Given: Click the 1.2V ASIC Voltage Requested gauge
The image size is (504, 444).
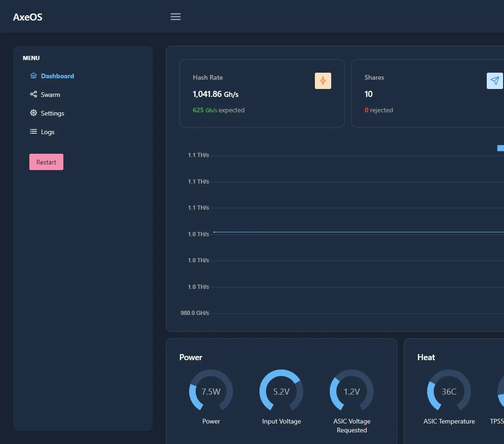Looking at the screenshot, I should coord(352,391).
